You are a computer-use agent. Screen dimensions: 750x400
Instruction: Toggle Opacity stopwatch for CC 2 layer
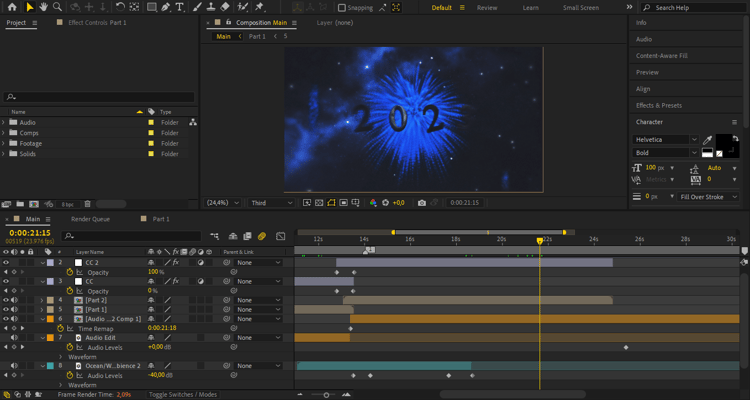pyautogui.click(x=70, y=272)
